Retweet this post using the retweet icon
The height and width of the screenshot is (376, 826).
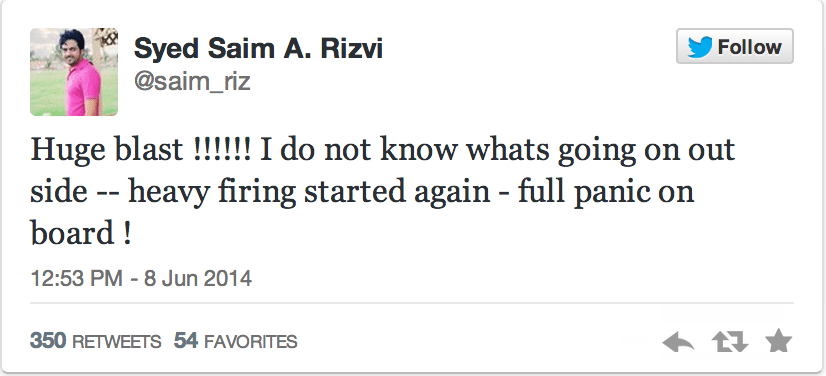[730, 342]
